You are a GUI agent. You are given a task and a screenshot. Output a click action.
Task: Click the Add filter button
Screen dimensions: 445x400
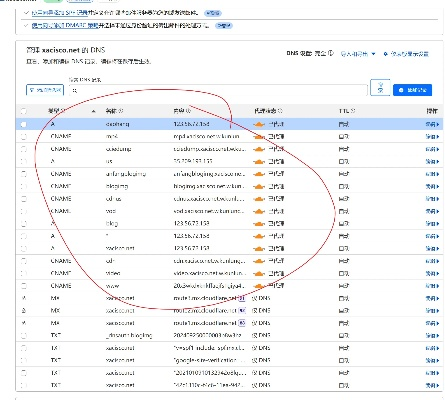click(45, 90)
